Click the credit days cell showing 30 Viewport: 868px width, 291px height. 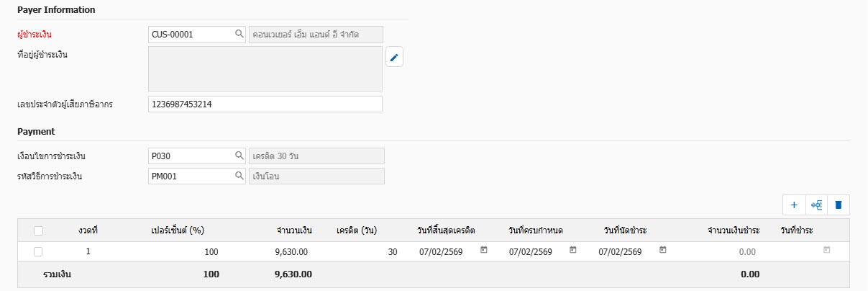click(x=367, y=251)
